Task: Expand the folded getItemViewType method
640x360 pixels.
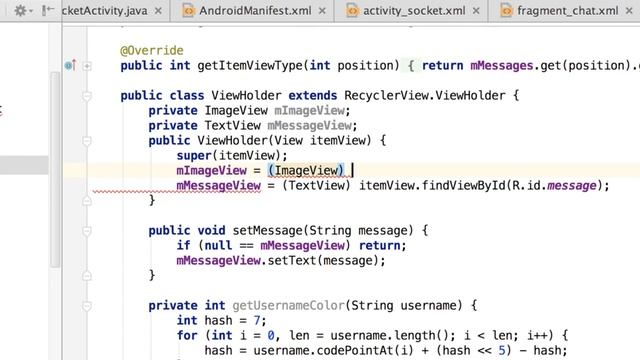Action: [87, 66]
